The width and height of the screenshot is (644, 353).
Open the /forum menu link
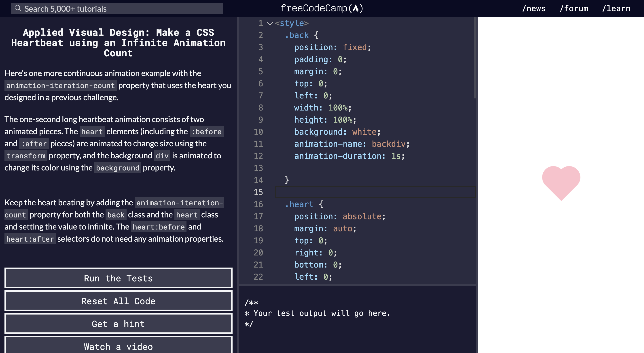(574, 9)
